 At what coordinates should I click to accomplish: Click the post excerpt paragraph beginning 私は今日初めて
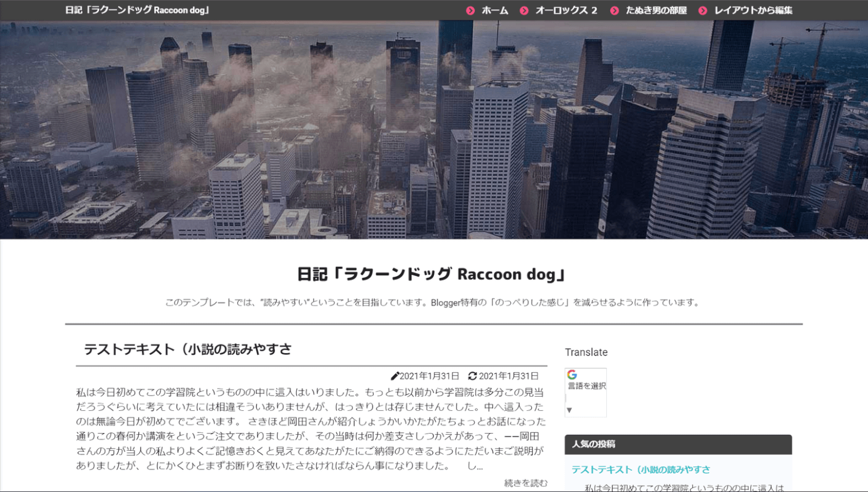point(311,429)
